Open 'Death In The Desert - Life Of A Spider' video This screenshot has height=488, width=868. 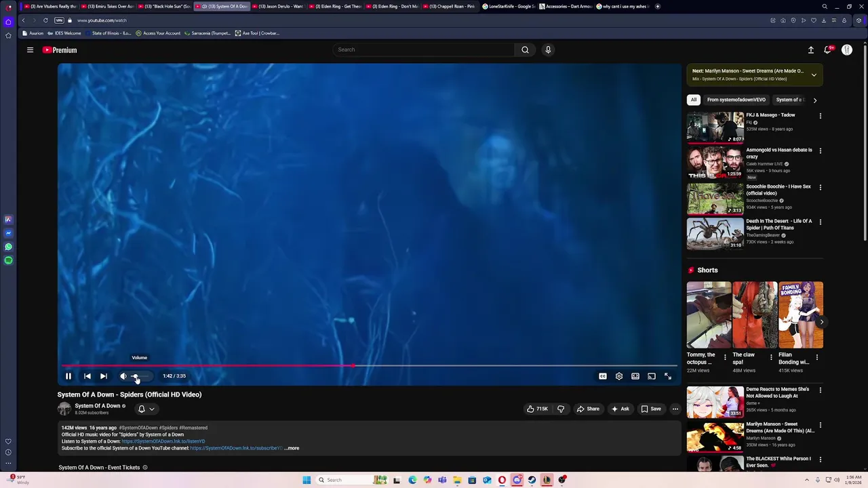coord(779,224)
